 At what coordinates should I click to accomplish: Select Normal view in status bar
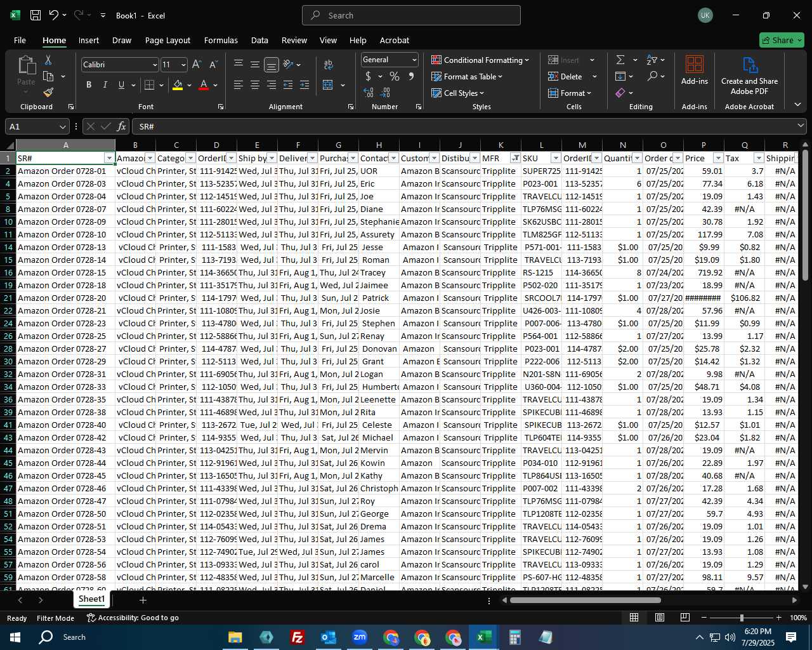click(x=634, y=618)
